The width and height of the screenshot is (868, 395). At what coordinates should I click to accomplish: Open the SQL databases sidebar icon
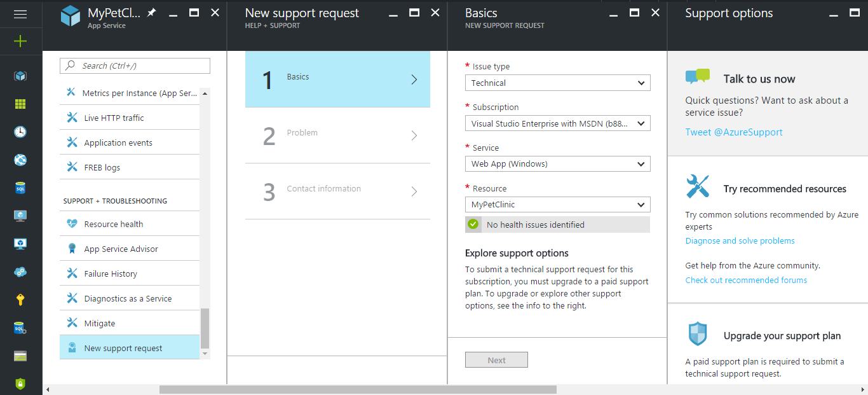20,188
